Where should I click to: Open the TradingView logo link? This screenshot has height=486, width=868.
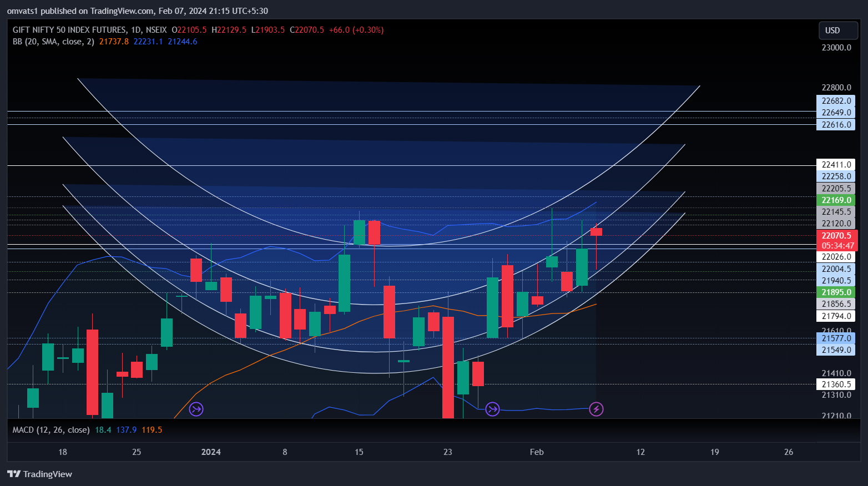click(x=39, y=474)
